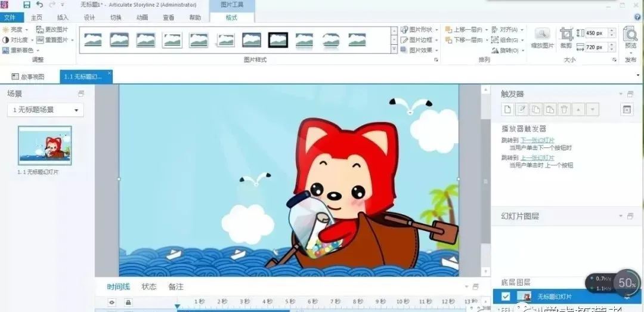
Task: Open the 图片样式 group dialog launcher
Action: (436, 60)
